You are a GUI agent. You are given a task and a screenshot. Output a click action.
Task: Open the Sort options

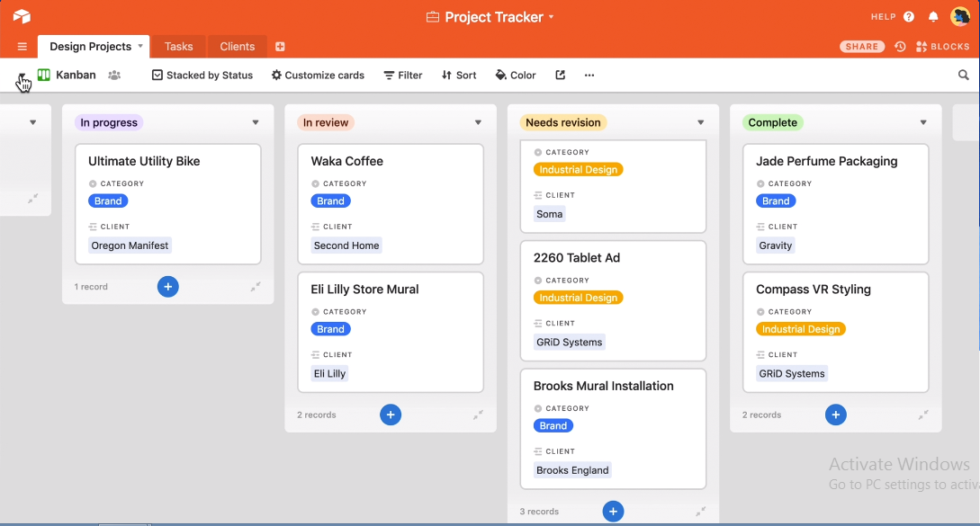(x=458, y=75)
